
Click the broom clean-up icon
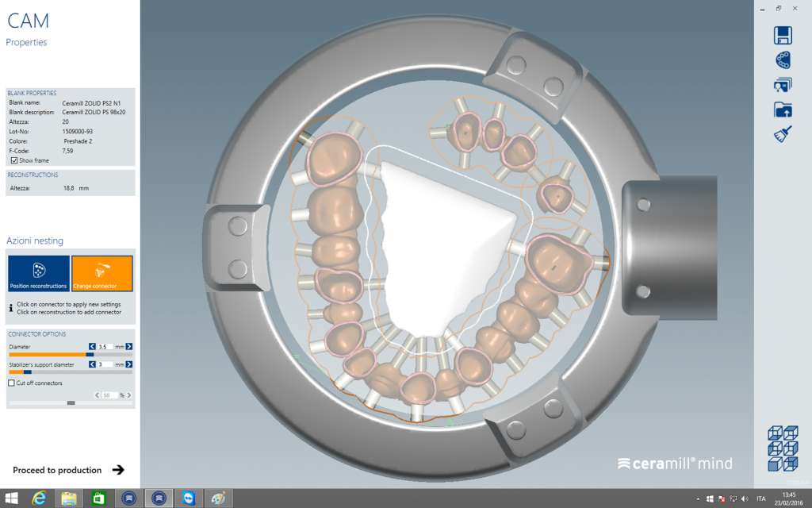tap(783, 133)
